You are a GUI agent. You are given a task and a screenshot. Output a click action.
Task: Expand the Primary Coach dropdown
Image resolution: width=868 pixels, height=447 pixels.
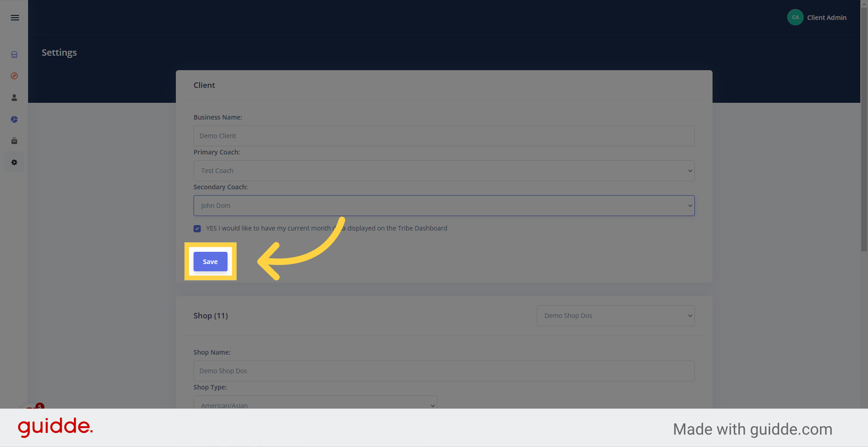coord(444,171)
